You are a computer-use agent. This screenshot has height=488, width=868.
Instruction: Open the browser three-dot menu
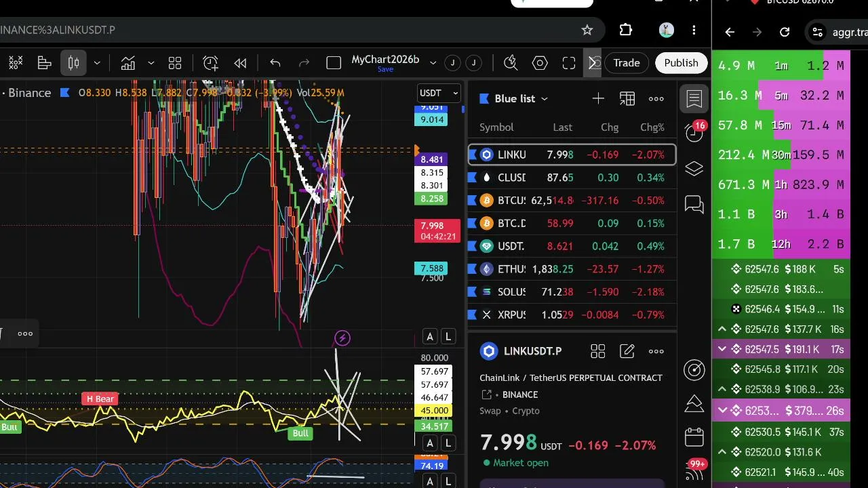point(694,30)
